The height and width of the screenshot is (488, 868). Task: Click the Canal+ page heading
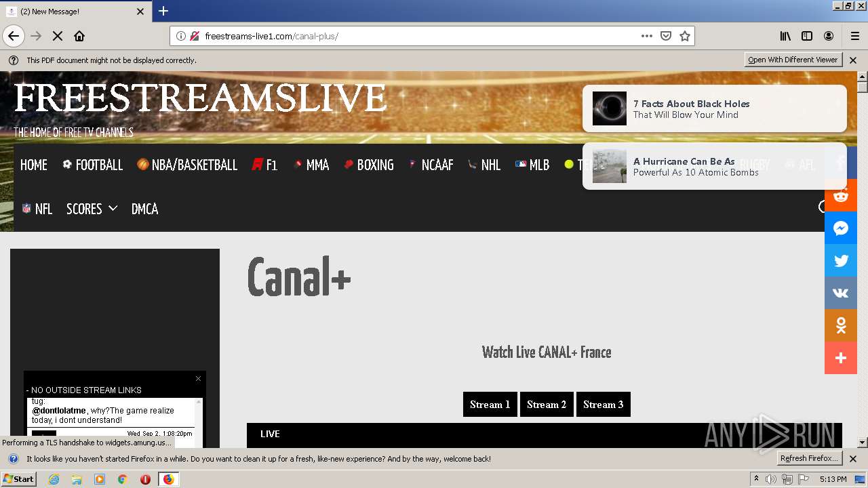[x=299, y=277]
